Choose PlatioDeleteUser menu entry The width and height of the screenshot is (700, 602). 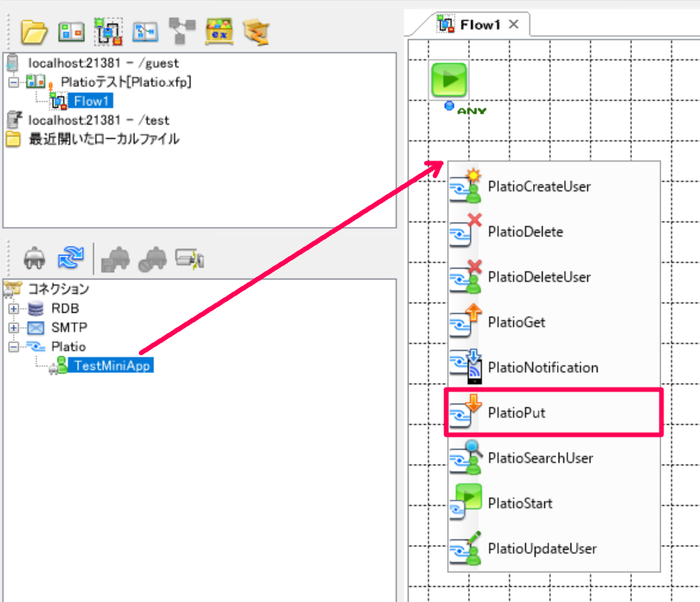point(554,276)
